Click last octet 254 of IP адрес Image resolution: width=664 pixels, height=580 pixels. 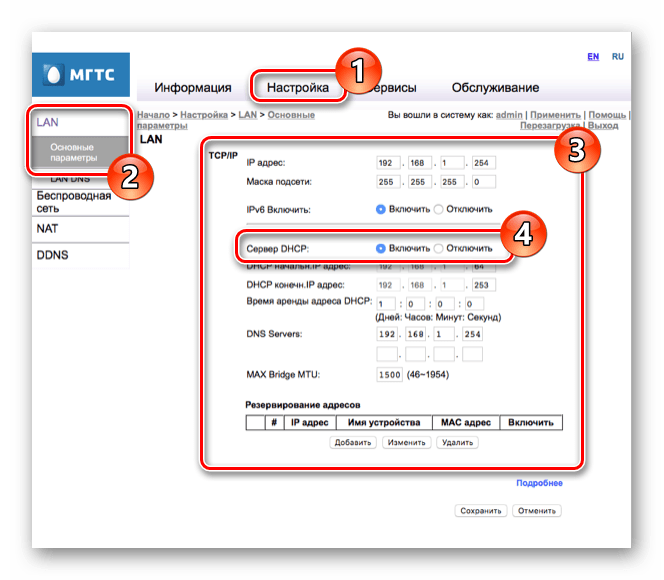coord(484,163)
